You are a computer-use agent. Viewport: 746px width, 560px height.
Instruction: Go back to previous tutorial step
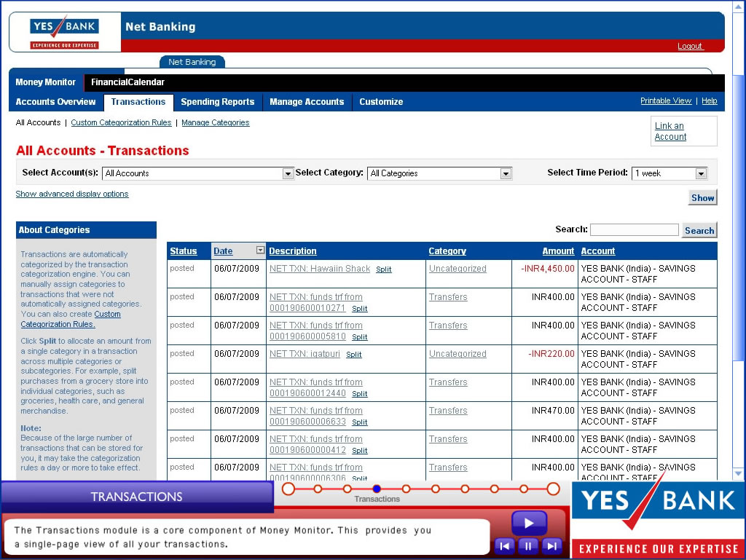505,545
